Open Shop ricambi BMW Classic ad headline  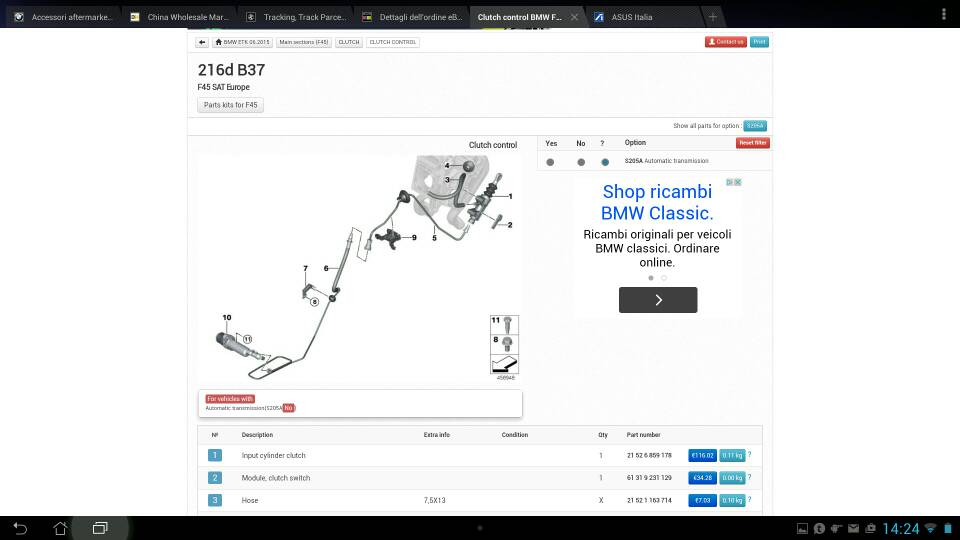(657, 202)
